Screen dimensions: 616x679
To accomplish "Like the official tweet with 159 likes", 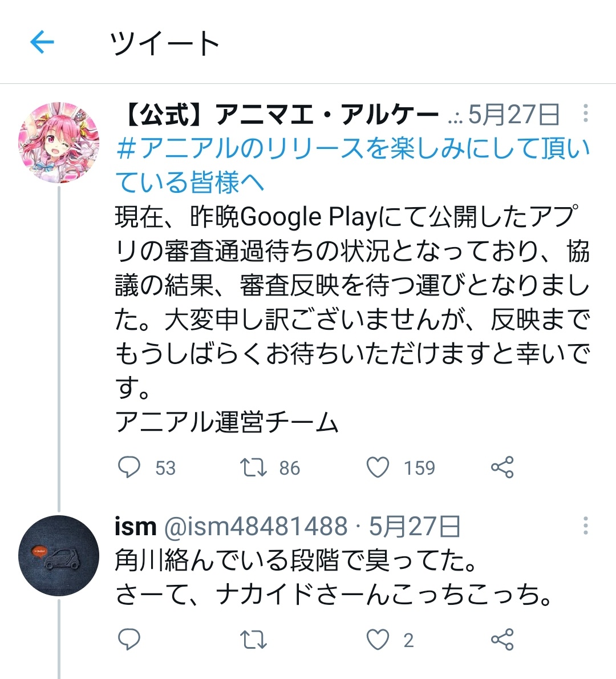I will click(x=378, y=468).
